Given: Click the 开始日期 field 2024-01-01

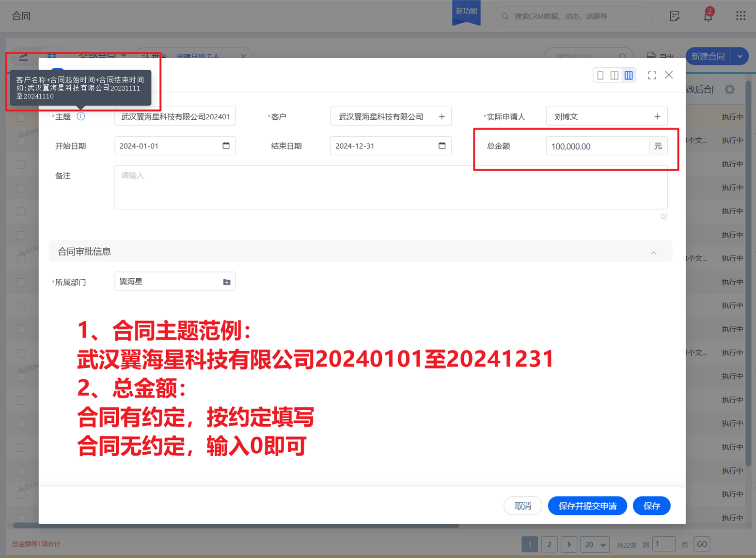Looking at the screenshot, I should (x=175, y=145).
